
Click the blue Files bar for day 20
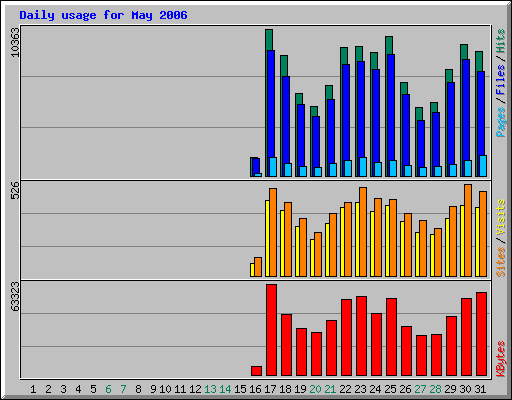[316, 142]
